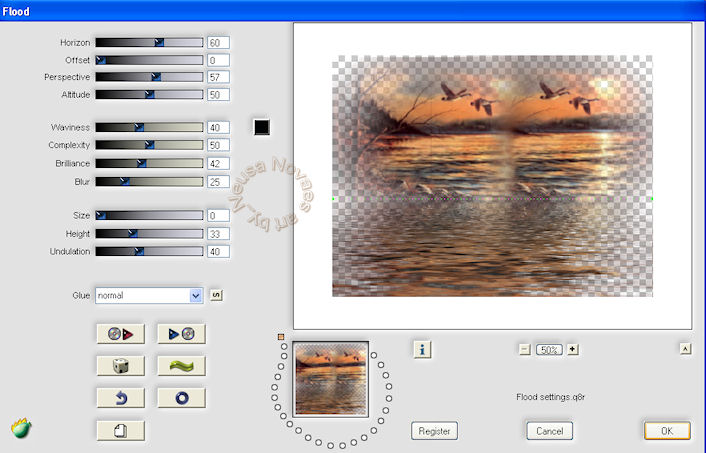Viewport: 706px width, 453px height.
Task: Click the Perspective value field showing 57
Action: [218, 77]
